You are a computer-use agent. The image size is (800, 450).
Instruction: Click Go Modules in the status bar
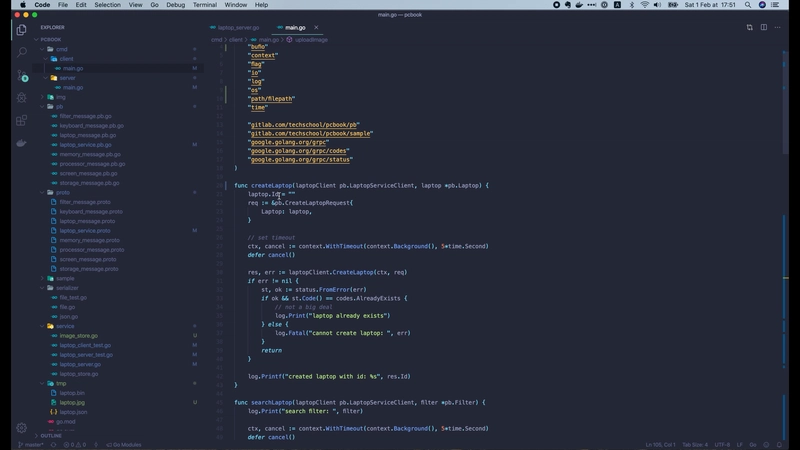[123, 445]
